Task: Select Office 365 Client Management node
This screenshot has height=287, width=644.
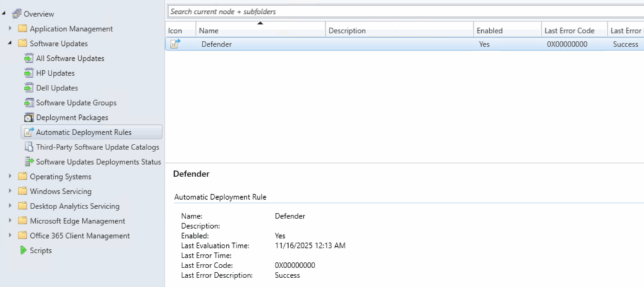Action: (79, 236)
